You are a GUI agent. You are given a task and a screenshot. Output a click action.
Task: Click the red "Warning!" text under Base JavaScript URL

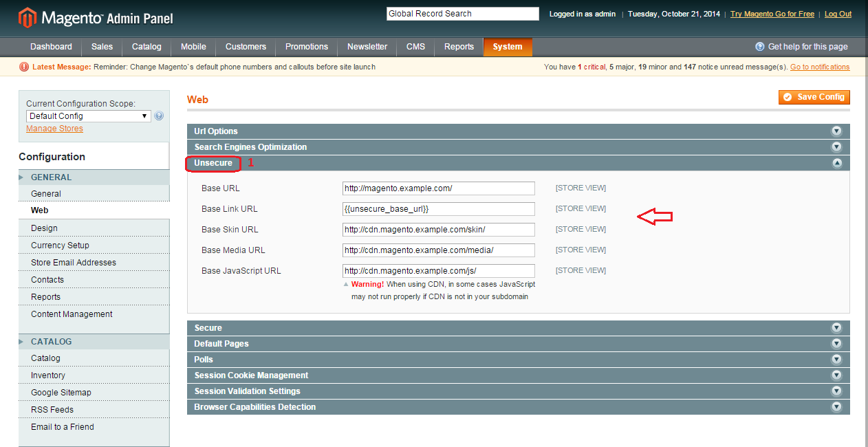pyautogui.click(x=367, y=284)
